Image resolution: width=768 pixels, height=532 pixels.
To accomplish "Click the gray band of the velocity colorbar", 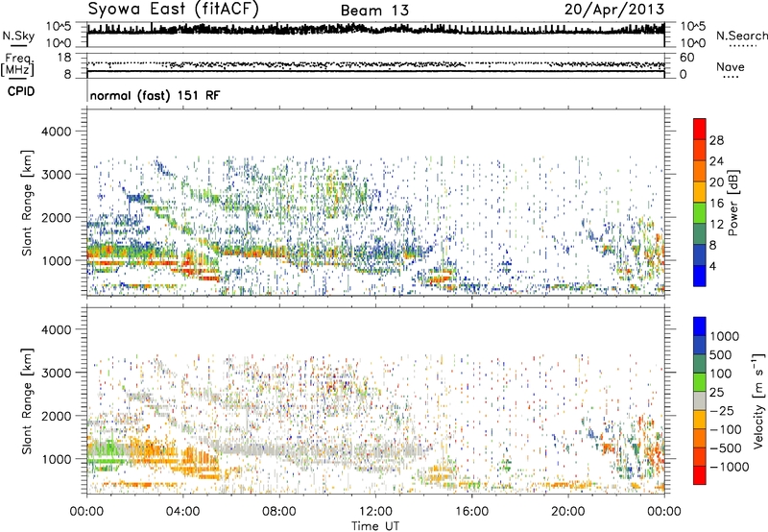I will (700, 400).
